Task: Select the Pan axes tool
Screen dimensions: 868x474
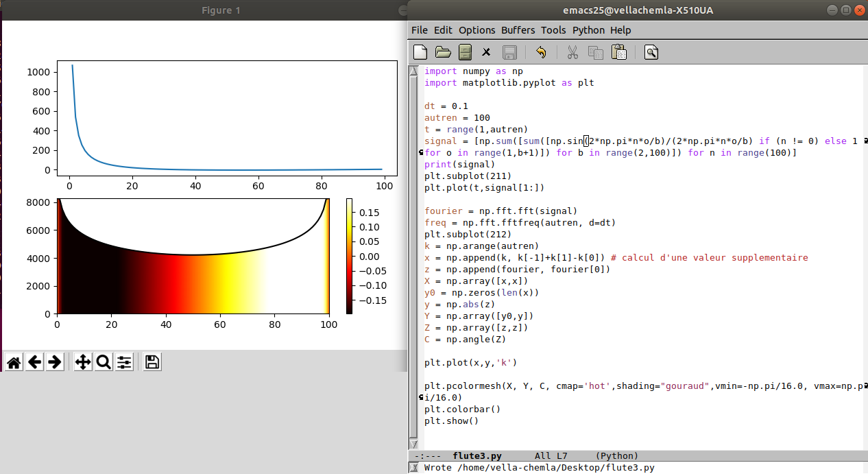Action: coord(83,362)
